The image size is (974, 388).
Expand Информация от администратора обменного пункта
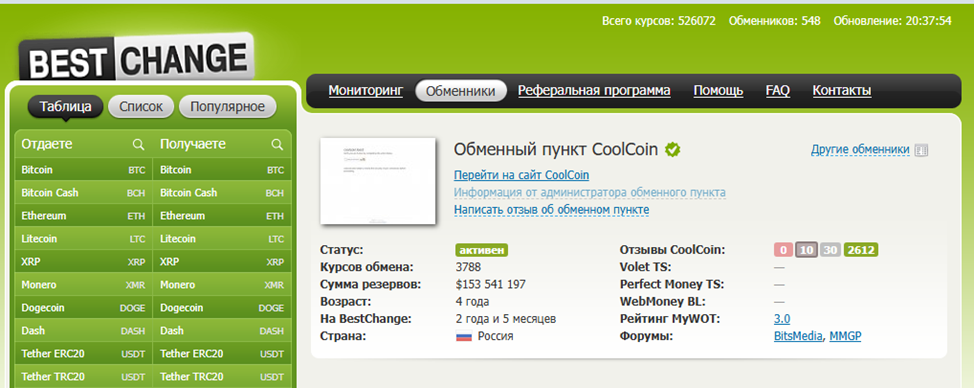pyautogui.click(x=589, y=192)
